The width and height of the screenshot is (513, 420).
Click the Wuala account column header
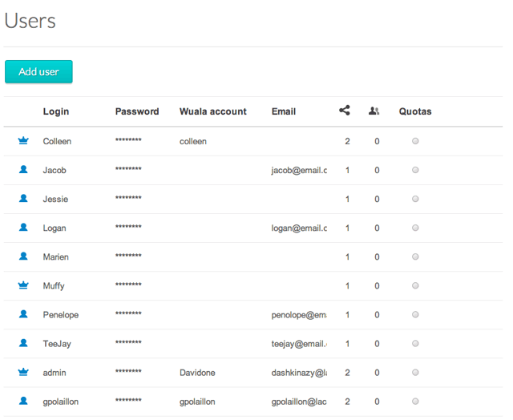coord(213,111)
